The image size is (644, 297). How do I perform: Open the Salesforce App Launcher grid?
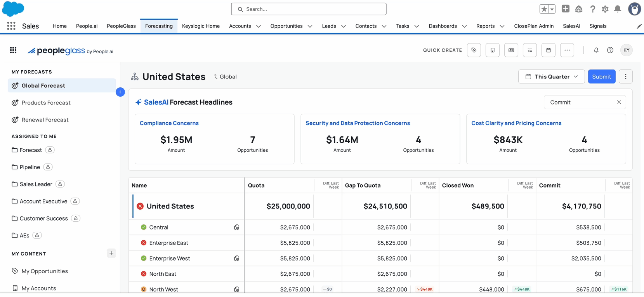click(11, 26)
